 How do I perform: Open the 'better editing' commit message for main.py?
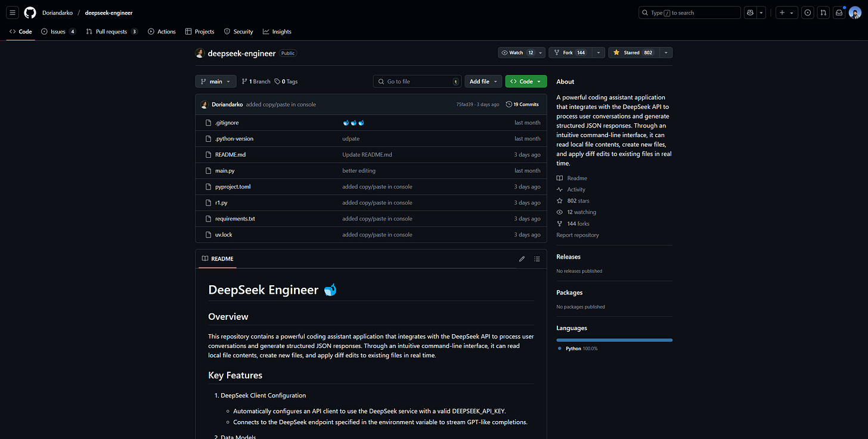pyautogui.click(x=359, y=170)
